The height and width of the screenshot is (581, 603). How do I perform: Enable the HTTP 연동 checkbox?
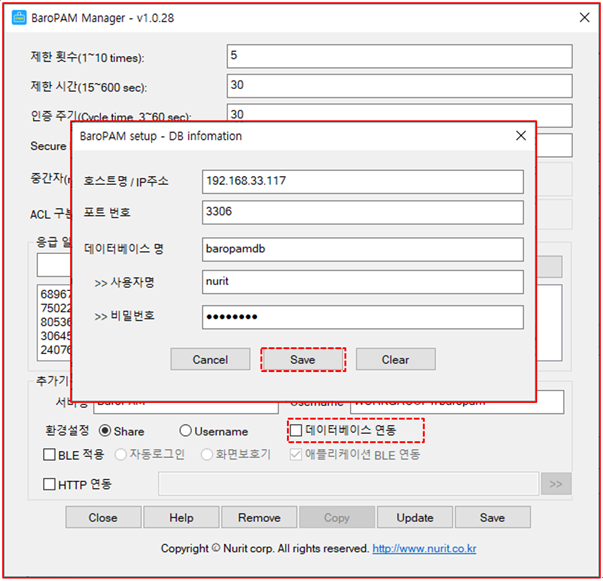click(49, 484)
